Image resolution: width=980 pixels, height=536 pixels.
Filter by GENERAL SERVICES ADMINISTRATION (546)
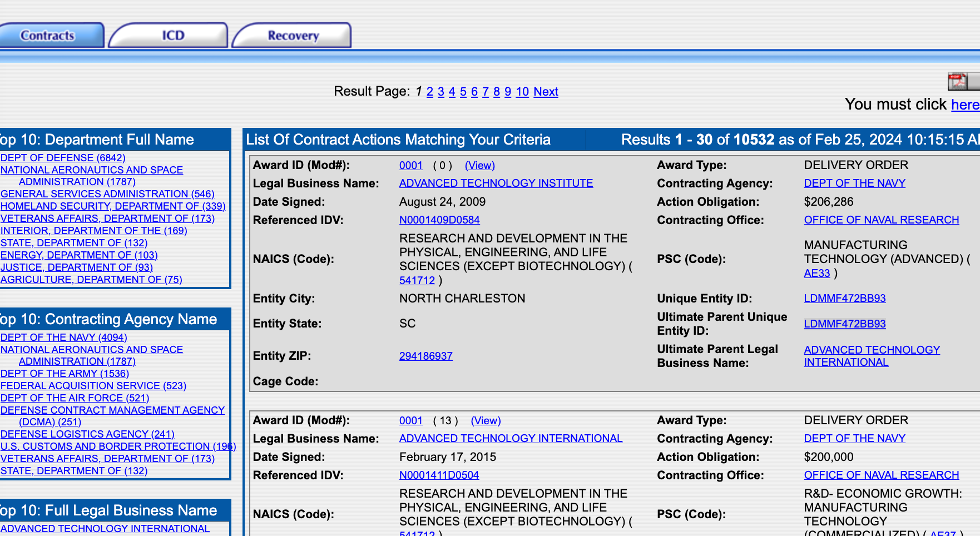coord(107,194)
